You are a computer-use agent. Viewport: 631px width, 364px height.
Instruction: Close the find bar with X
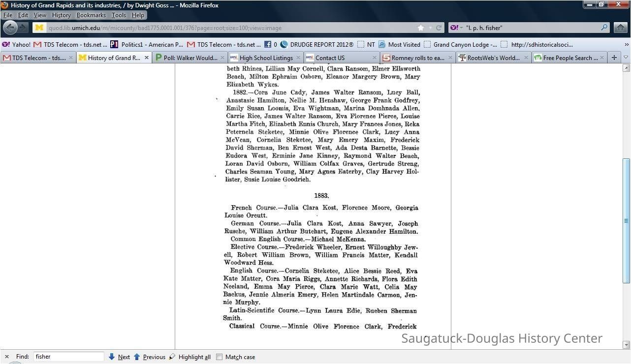(7, 357)
